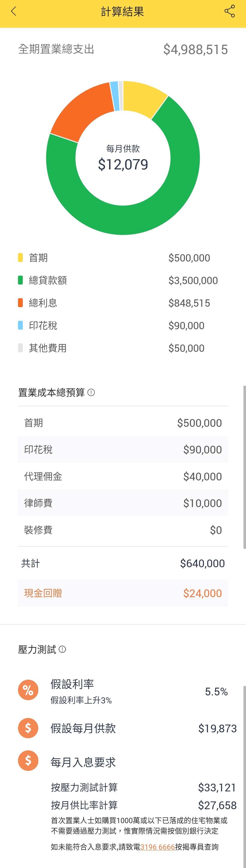Tap info icon beside 置業成本總預算
The width and height of the screenshot is (246, 868).
click(91, 393)
